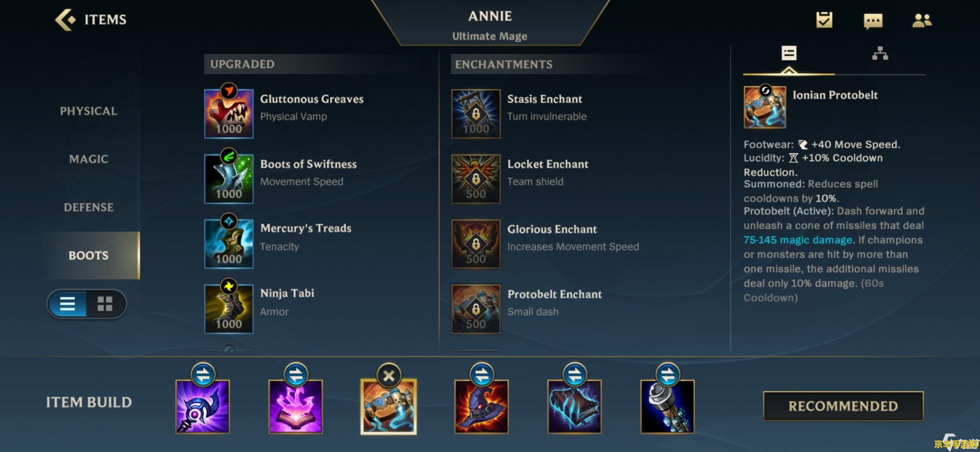Switch to list view layout
Screen dimensions: 980x452
coord(67,303)
